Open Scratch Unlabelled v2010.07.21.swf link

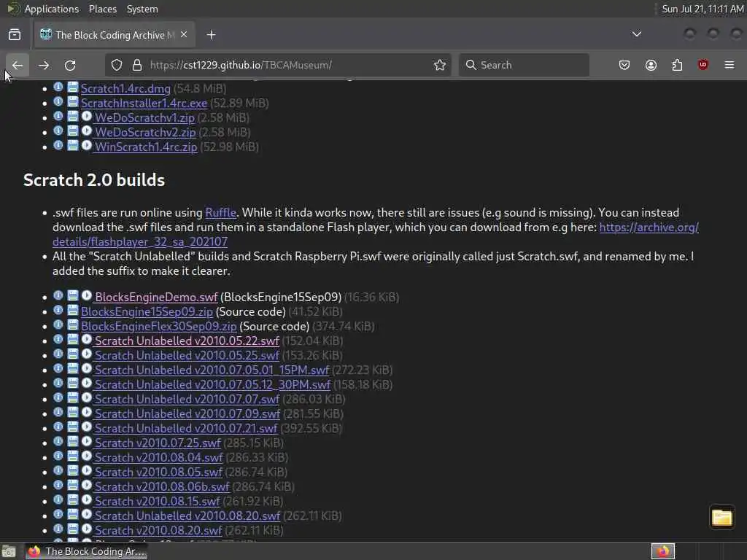click(x=186, y=429)
